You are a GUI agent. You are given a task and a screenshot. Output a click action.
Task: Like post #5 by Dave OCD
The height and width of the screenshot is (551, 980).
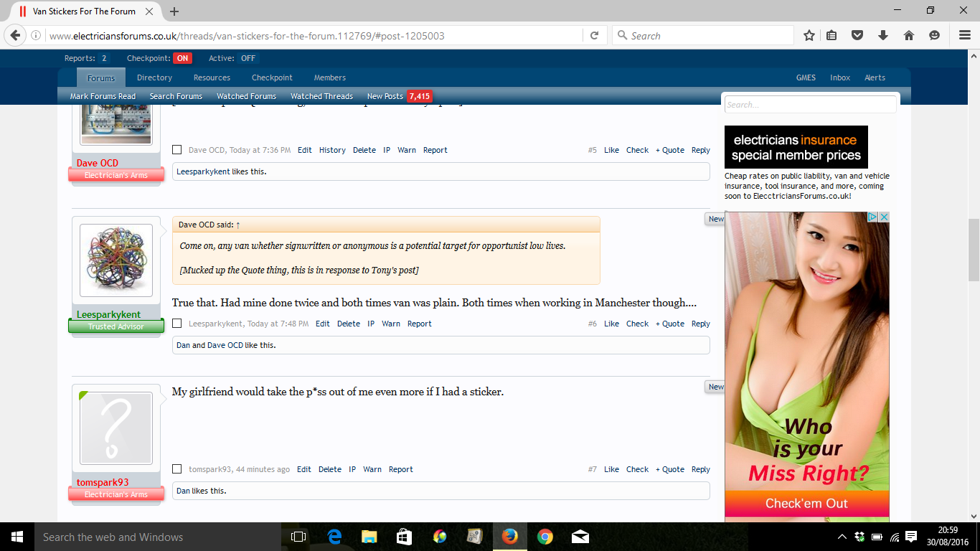pyautogui.click(x=611, y=150)
